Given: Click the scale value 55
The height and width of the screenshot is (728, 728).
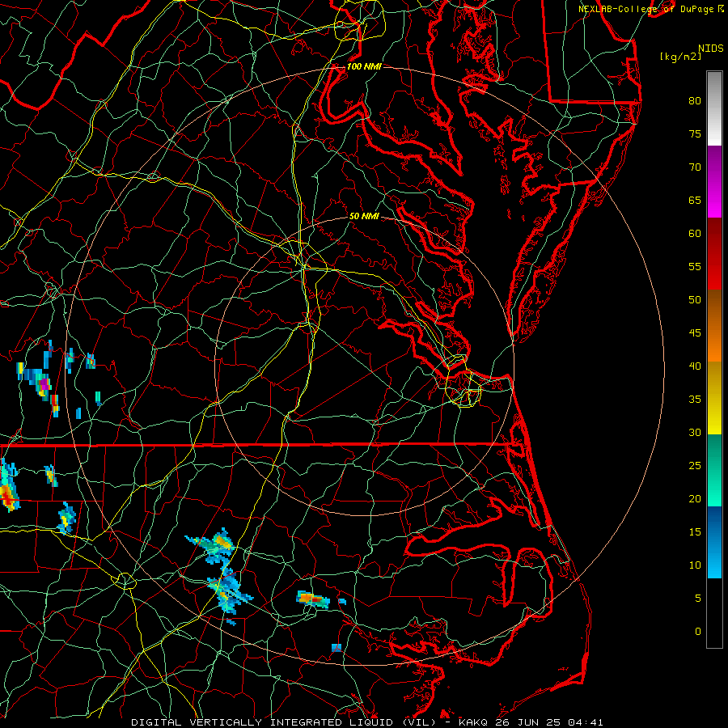Looking at the screenshot, I should [695, 266].
